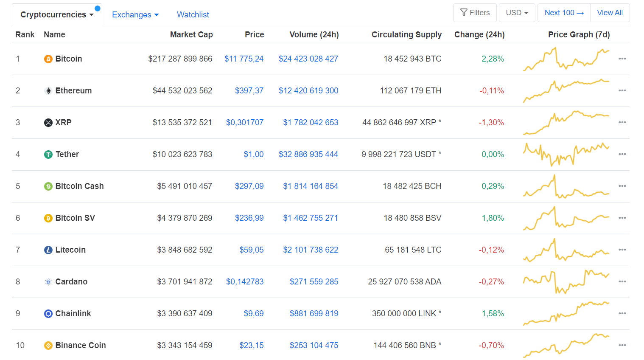Click the Chainlink hexagon logo icon
Screen dimensions: 644x360
pyautogui.click(x=48, y=314)
